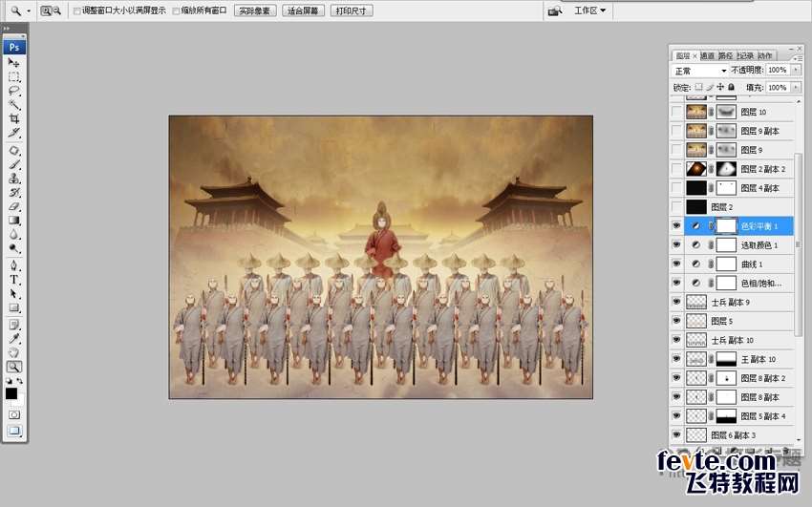The image size is (812, 507).
Task: Select the Pen tool
Action: [x=14, y=266]
